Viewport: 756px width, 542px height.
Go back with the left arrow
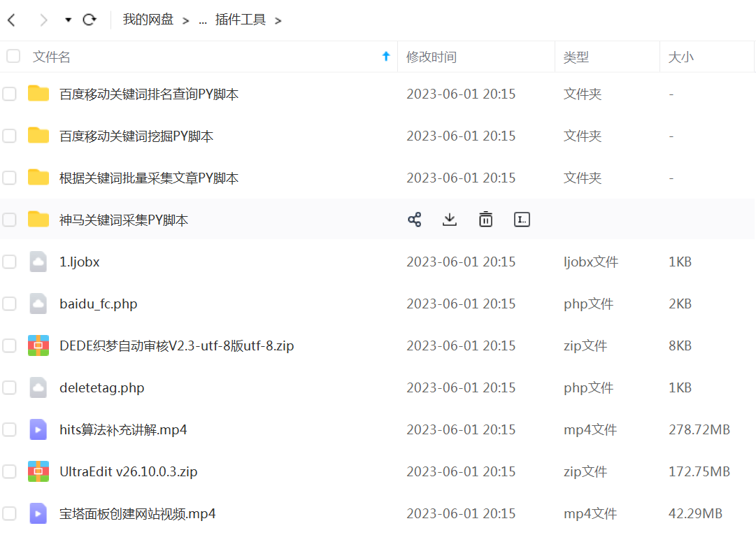tap(12, 20)
